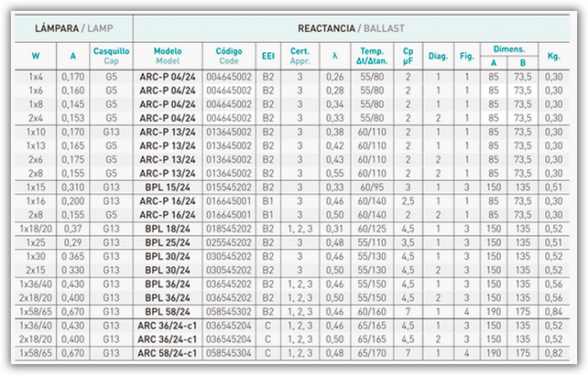Viewport: 588px width, 375px height.
Task: Select the Modelo Model column header
Action: click(x=167, y=55)
